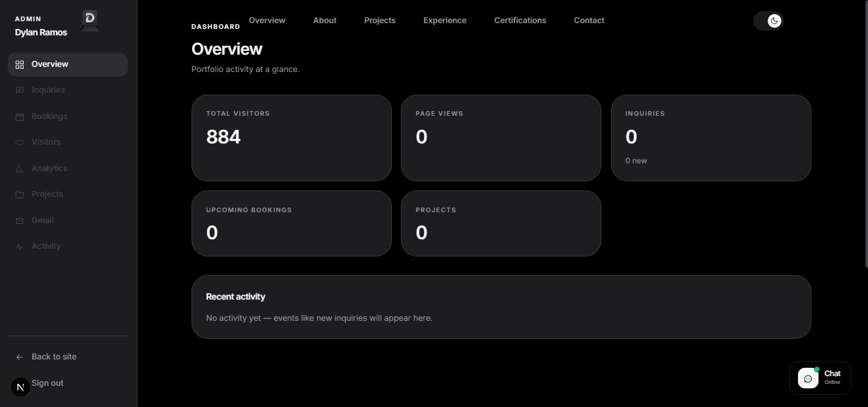This screenshot has height=407, width=868.
Task: Open Visitors from the sidebar
Action: [x=46, y=142]
